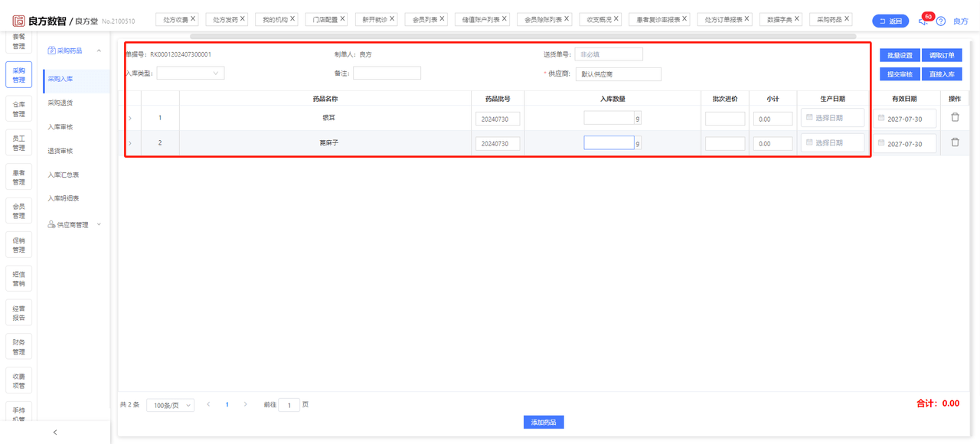
Task: Collapse the 采购药品 menu group
Action: pos(99,51)
